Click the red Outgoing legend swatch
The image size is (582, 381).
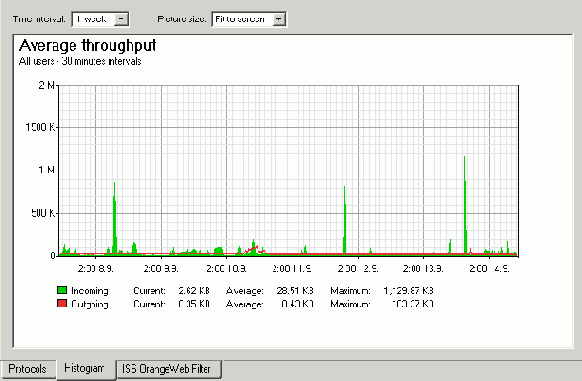pyautogui.click(x=62, y=303)
